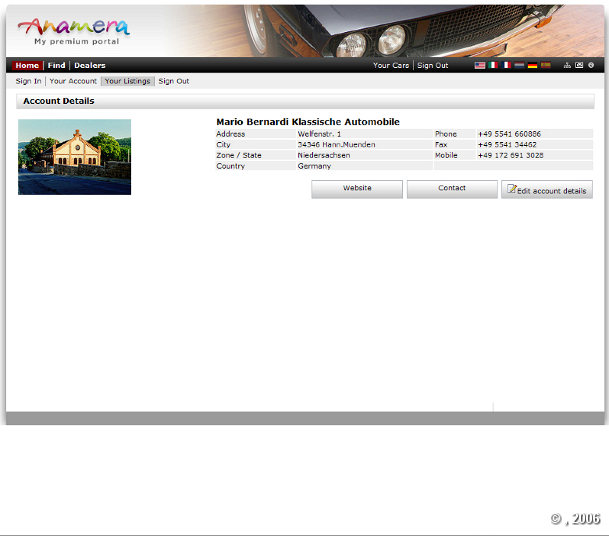The image size is (609, 536).
Task: Open the contact card icon in header
Action: click(579, 65)
